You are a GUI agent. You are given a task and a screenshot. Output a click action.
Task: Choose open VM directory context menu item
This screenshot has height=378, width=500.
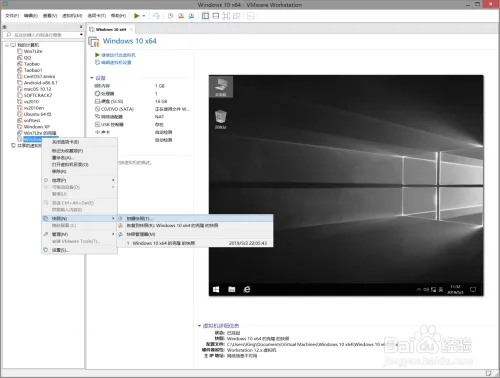79,165
